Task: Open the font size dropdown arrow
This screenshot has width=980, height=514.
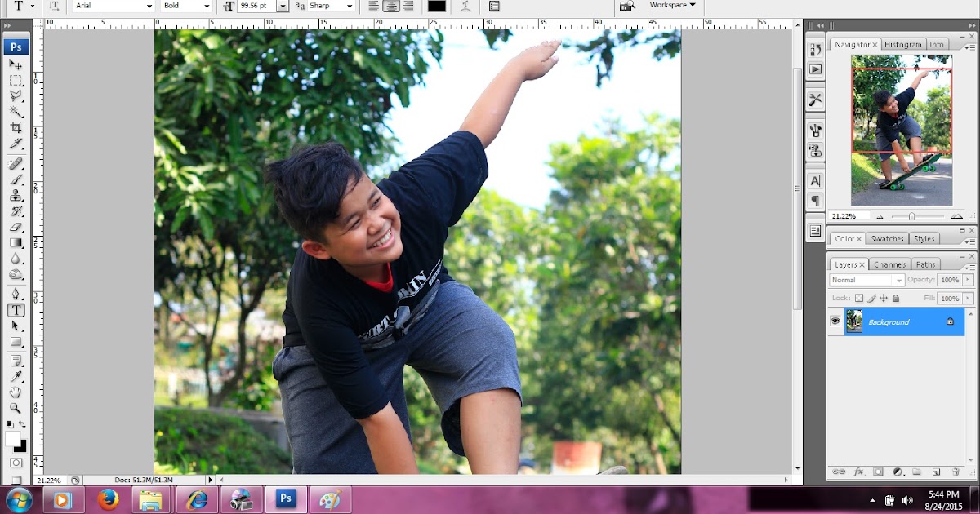Action: pyautogui.click(x=283, y=6)
